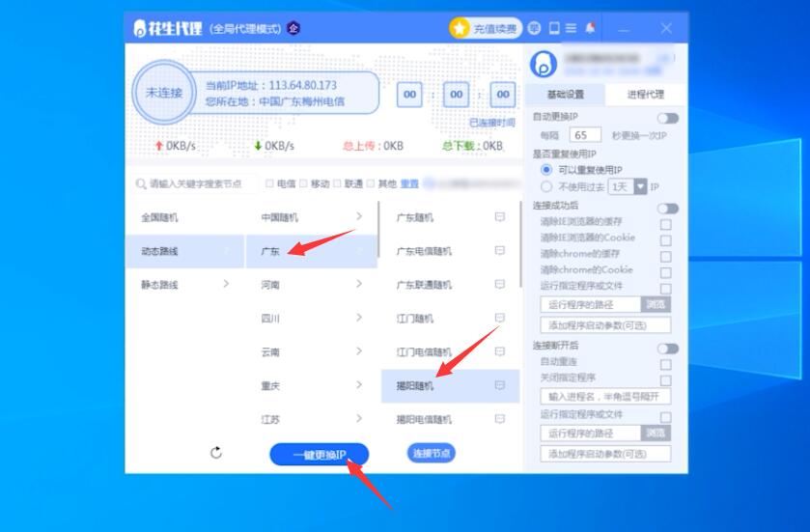Screen dimensions: 810x532
Task: Click the 连接节点 button
Action: 431,453
